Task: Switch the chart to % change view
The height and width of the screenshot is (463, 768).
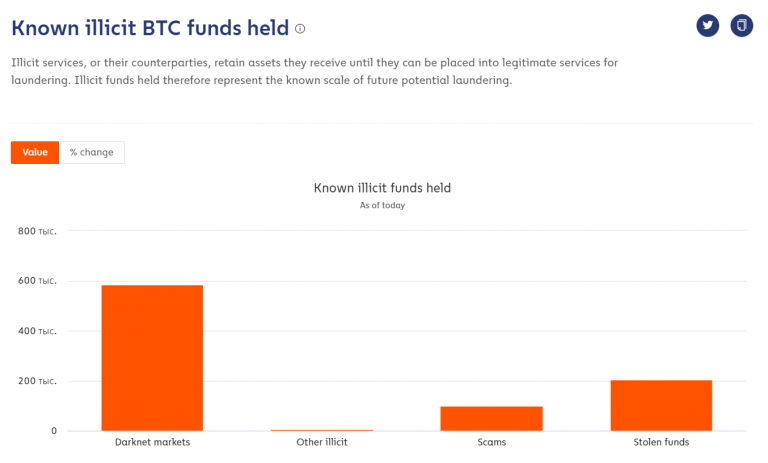Action: coord(92,152)
